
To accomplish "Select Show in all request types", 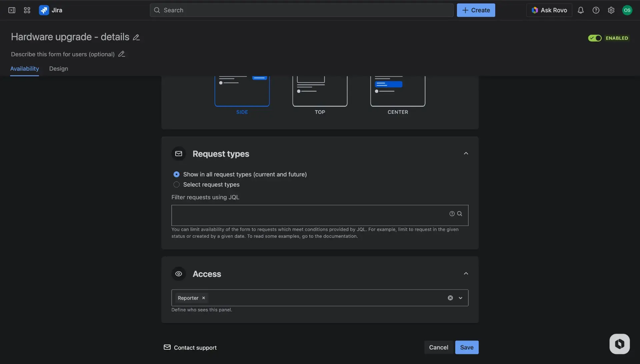I will pyautogui.click(x=176, y=174).
